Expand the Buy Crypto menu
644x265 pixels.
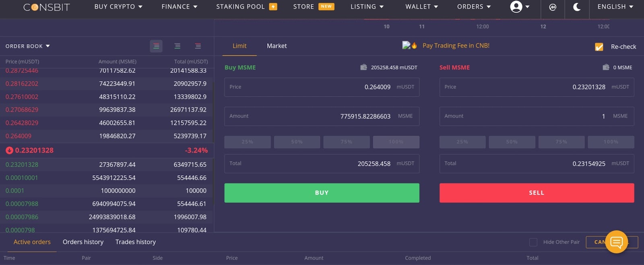(118, 7)
